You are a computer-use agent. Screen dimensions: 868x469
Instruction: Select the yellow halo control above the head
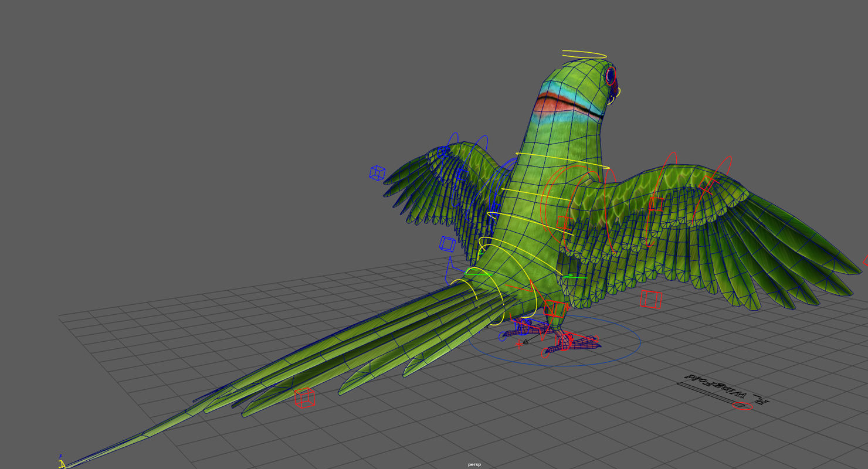coord(584,55)
